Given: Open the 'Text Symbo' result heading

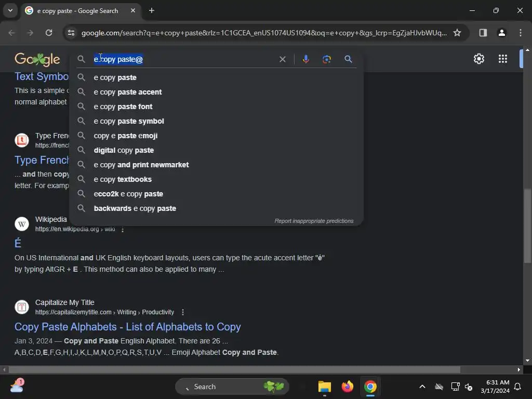Looking at the screenshot, I should click(42, 76).
